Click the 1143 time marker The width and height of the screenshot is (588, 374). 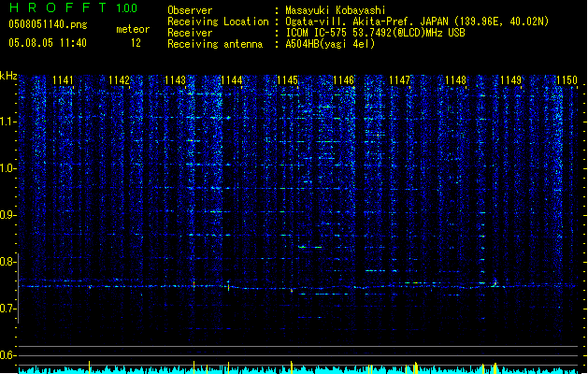tap(175, 80)
